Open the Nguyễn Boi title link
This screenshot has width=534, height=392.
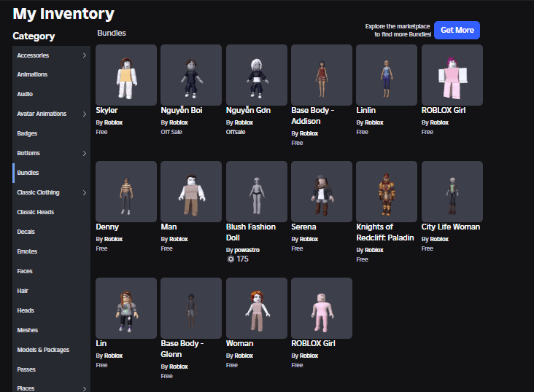point(182,110)
